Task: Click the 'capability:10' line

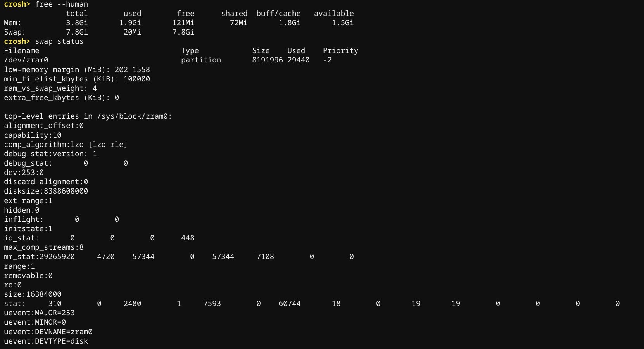Action: pyautogui.click(x=33, y=135)
